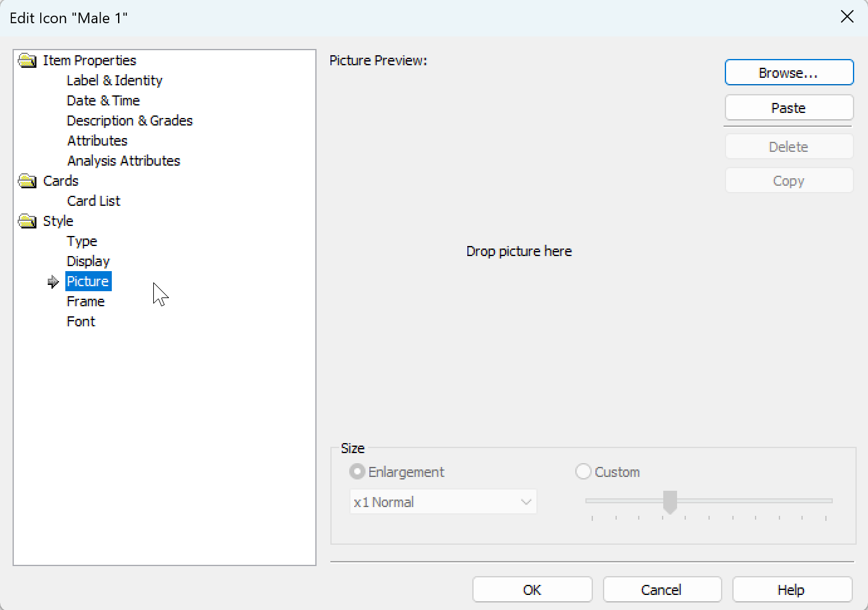Select the Enlargement size option
Screen dimensions: 868x610
pos(357,471)
